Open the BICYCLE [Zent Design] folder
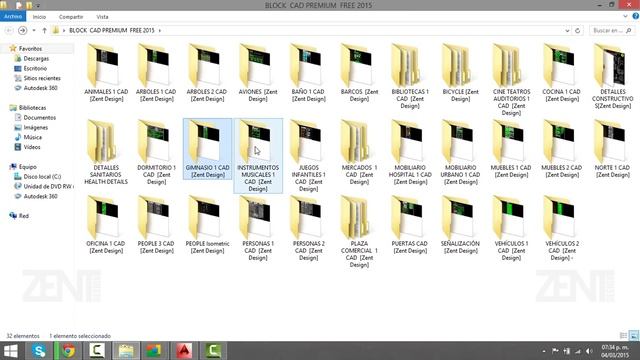This screenshot has height=360, width=640. [460, 73]
